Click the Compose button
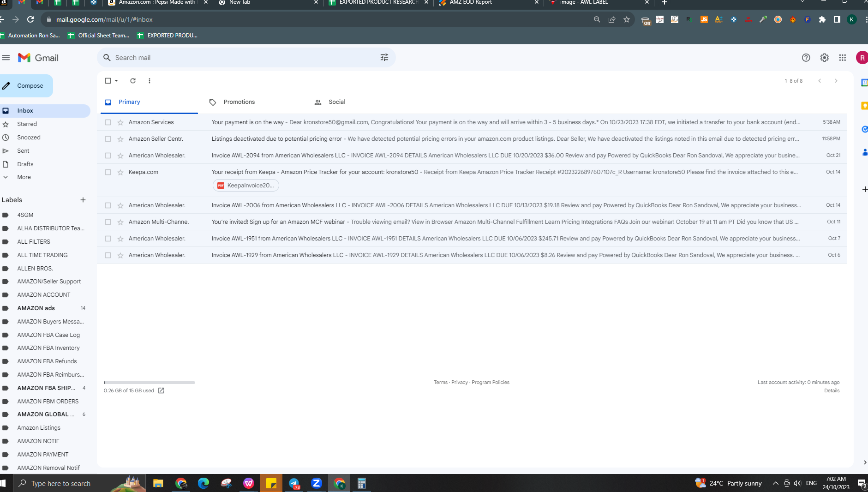The width and height of the screenshot is (868, 492). pos(26,86)
